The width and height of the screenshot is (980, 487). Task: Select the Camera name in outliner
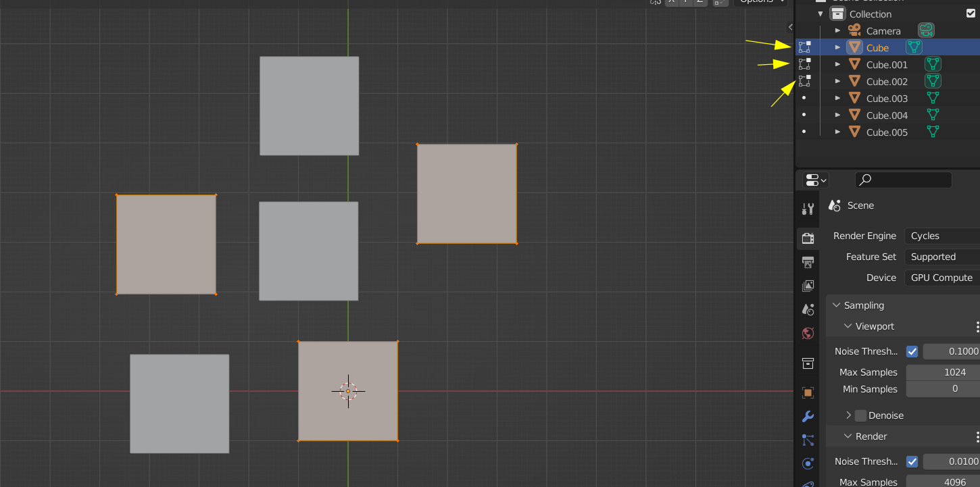click(x=883, y=31)
